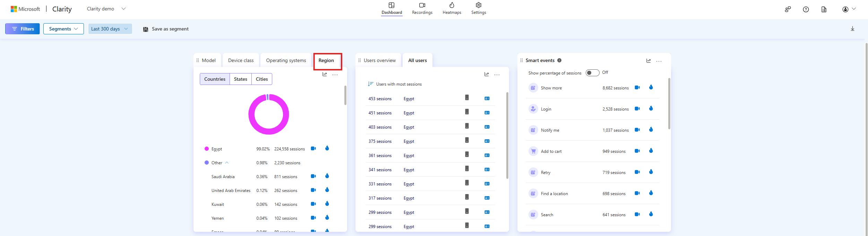Switch to the Users overview tab
The image size is (868, 236).
[x=379, y=60]
